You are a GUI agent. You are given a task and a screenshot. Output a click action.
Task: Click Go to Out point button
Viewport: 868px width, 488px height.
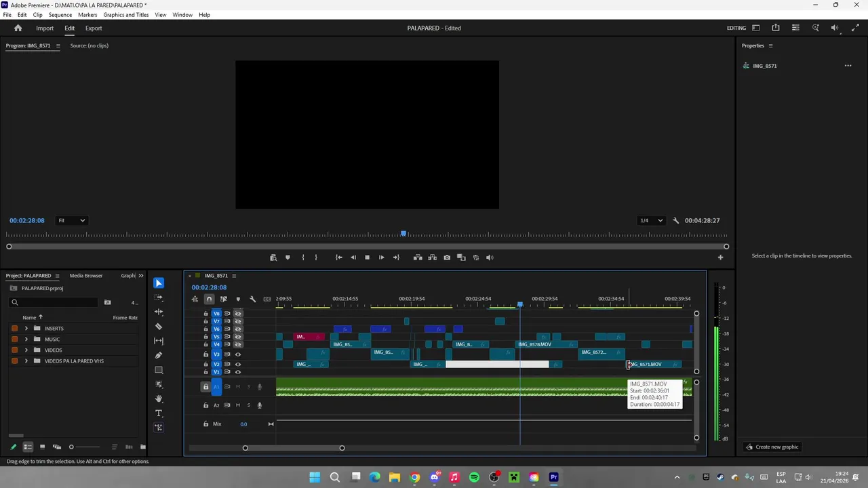396,258
